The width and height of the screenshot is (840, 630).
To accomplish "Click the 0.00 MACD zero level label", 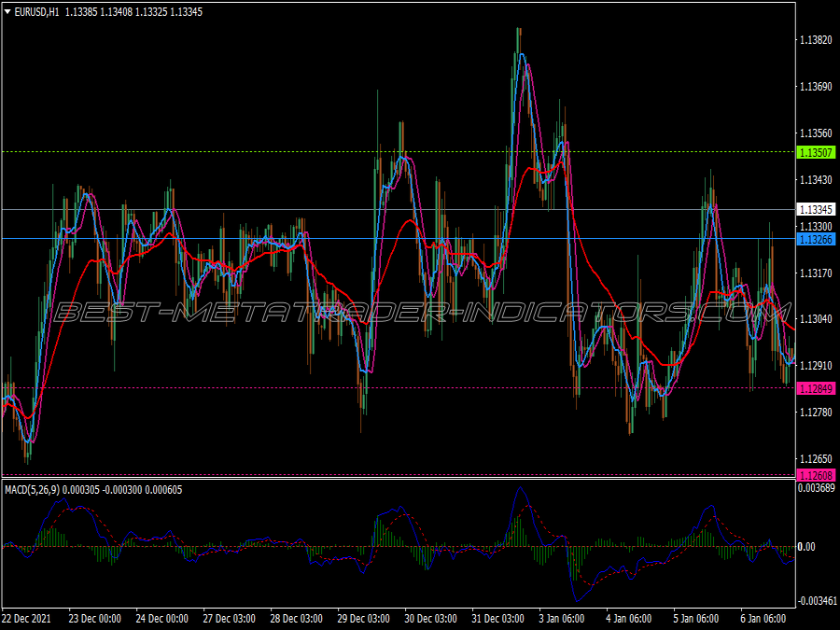I will tap(806, 546).
